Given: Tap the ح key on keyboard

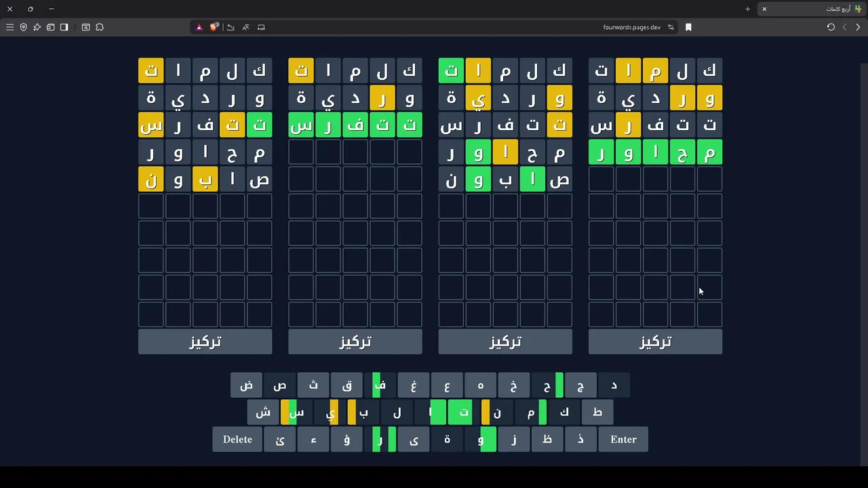Looking at the screenshot, I should pos(547,385).
